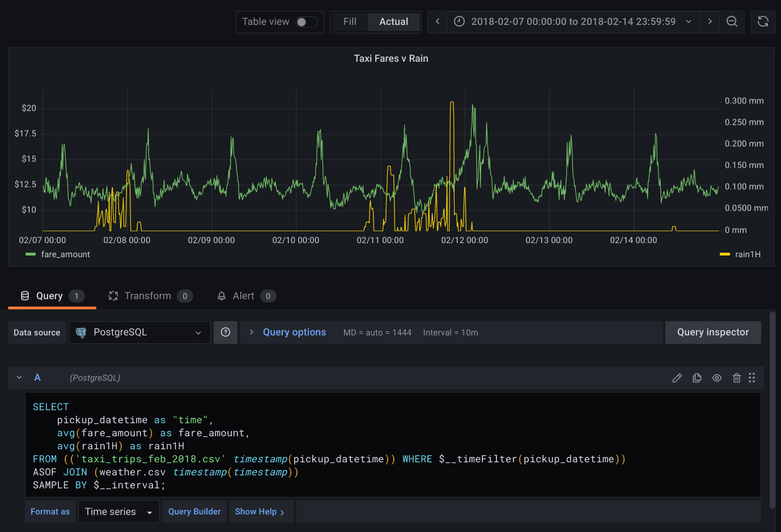Shift time range backward with left arrow
The height and width of the screenshot is (532, 781).
438,22
